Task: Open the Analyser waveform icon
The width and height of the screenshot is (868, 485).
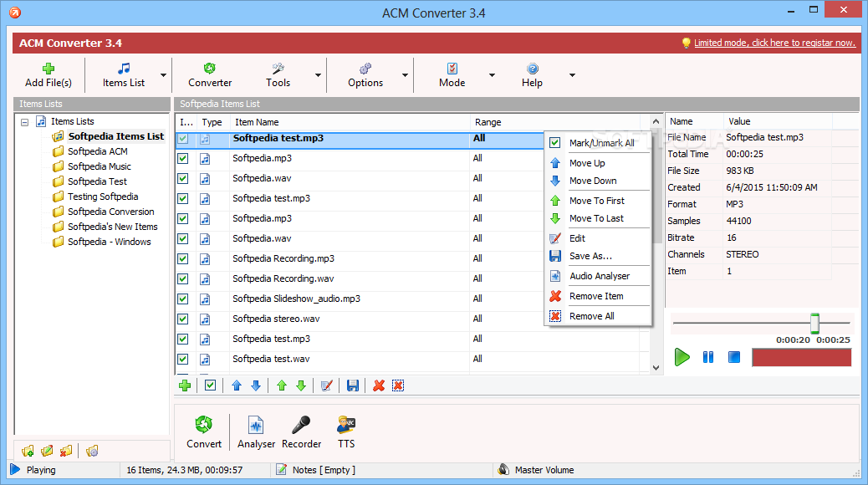Action: [x=256, y=425]
